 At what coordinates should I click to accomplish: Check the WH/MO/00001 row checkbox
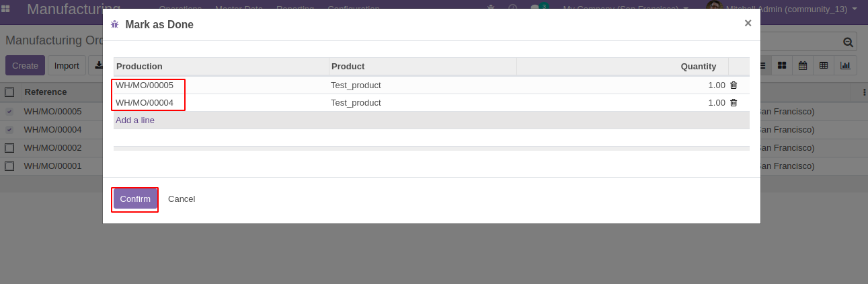click(x=9, y=166)
